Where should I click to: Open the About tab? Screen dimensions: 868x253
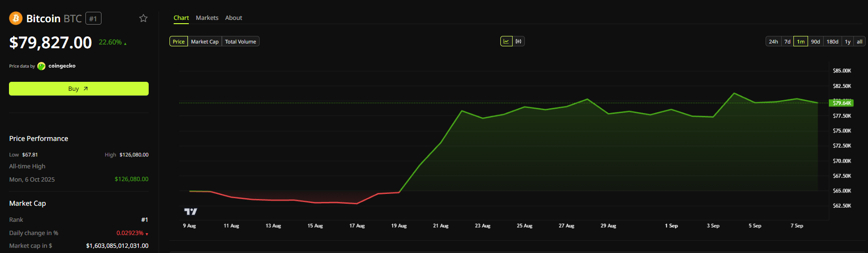point(234,18)
